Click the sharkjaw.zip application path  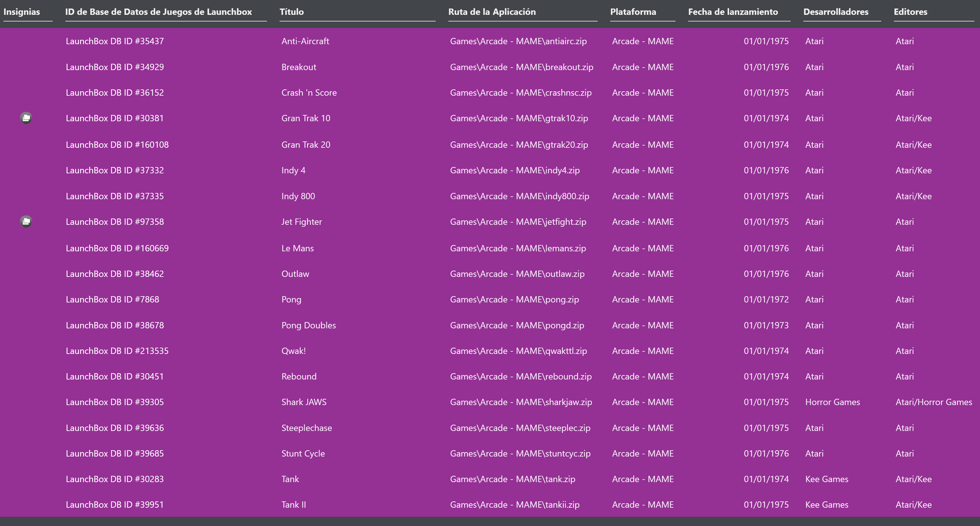(x=521, y=402)
